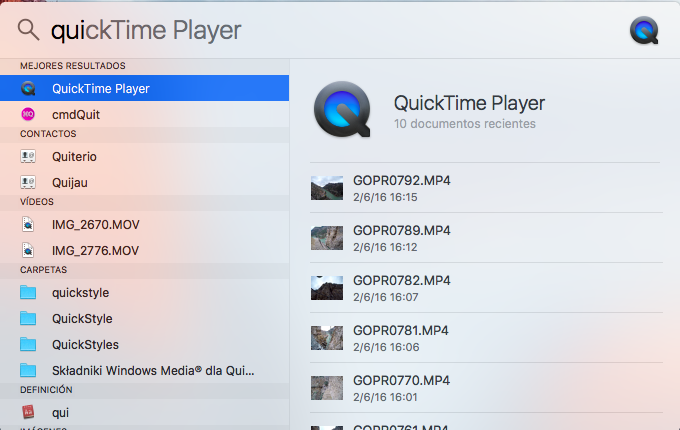Click the MEJORES RESULTADOS section header
680x430 pixels.
73,66
